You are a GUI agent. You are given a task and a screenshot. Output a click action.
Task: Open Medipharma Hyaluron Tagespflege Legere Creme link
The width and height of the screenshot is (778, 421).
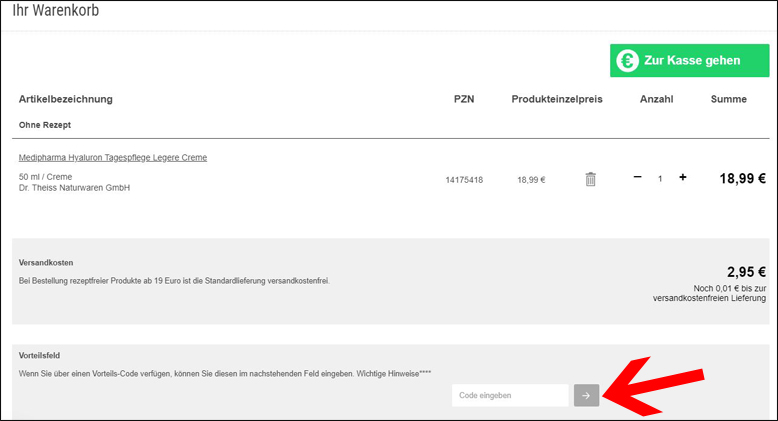click(113, 157)
